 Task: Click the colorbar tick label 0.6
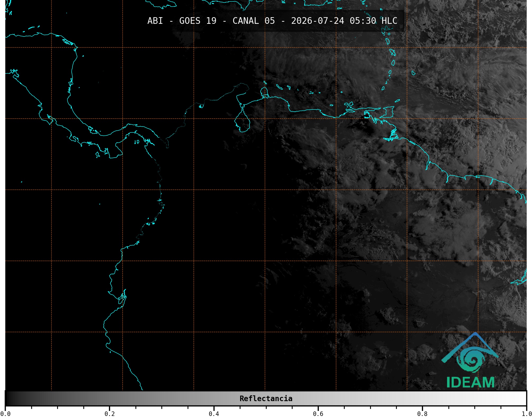(318, 414)
